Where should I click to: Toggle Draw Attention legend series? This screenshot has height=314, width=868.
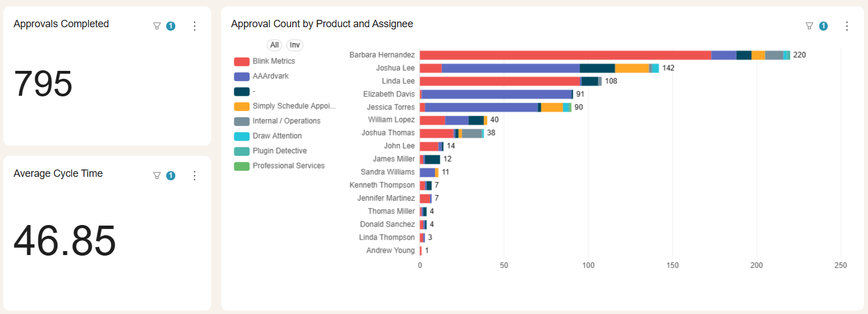(x=277, y=136)
